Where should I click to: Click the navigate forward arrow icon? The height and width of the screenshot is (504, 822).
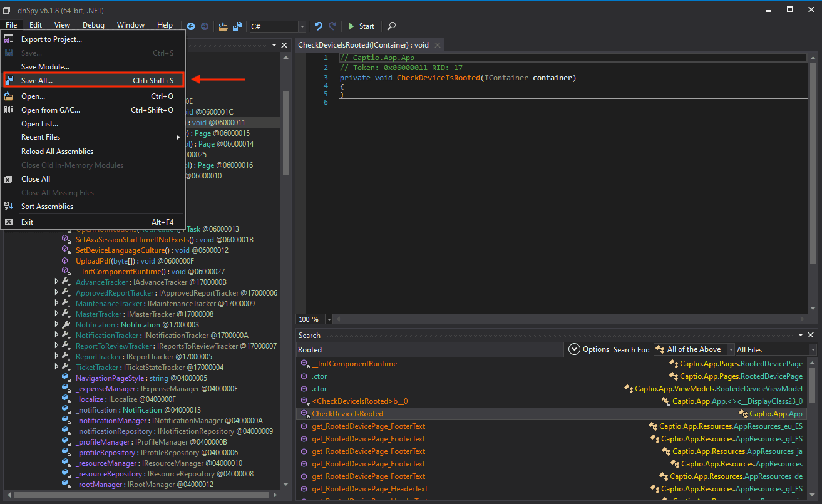[x=204, y=26]
